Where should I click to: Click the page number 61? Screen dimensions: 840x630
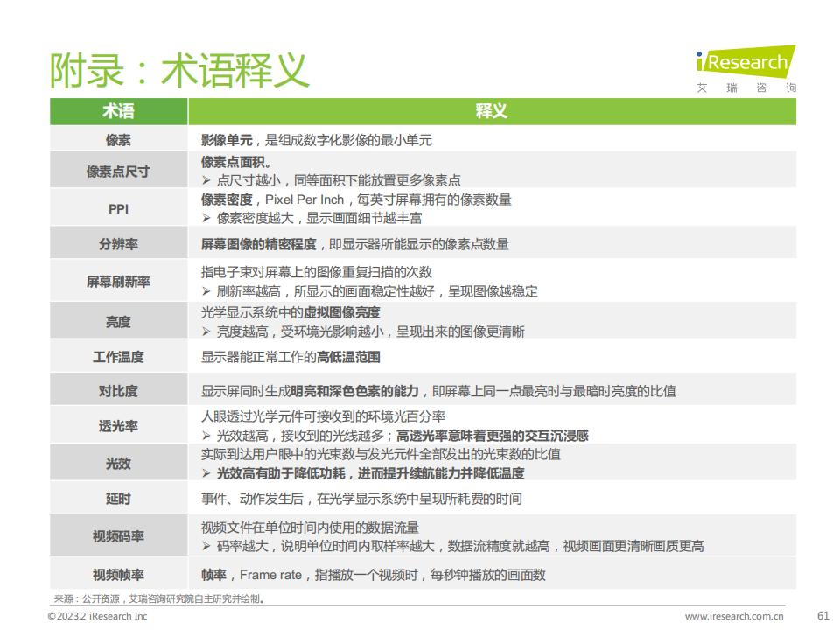point(822,615)
